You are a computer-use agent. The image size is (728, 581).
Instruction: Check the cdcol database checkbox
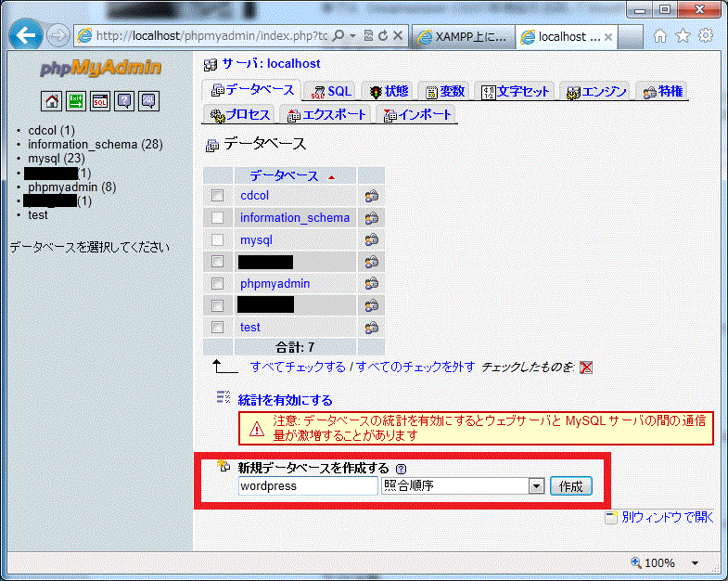click(218, 196)
